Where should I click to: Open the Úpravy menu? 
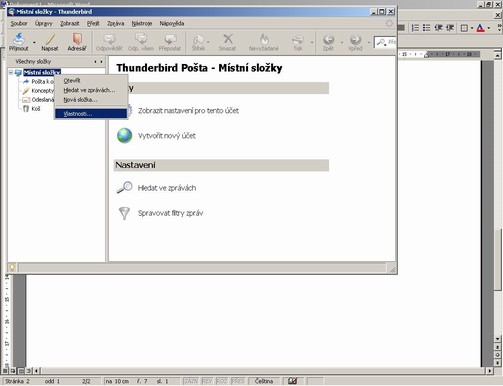click(x=44, y=23)
